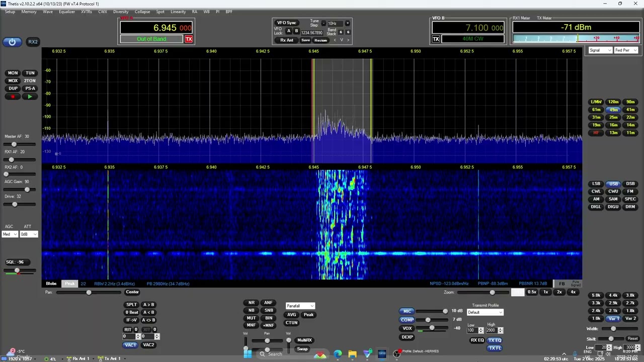Toggle the NB noise blanker

[251, 310]
